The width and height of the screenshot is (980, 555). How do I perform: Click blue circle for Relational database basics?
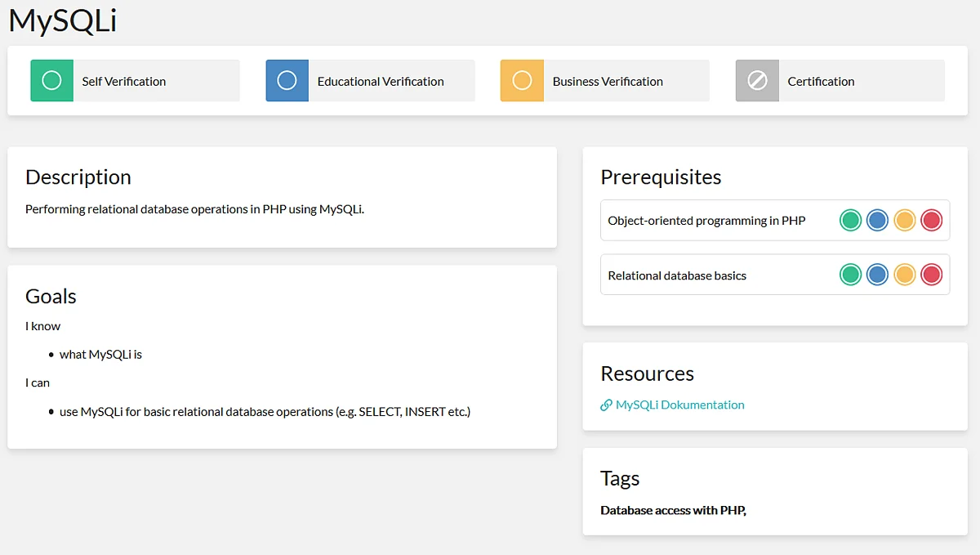coord(877,275)
